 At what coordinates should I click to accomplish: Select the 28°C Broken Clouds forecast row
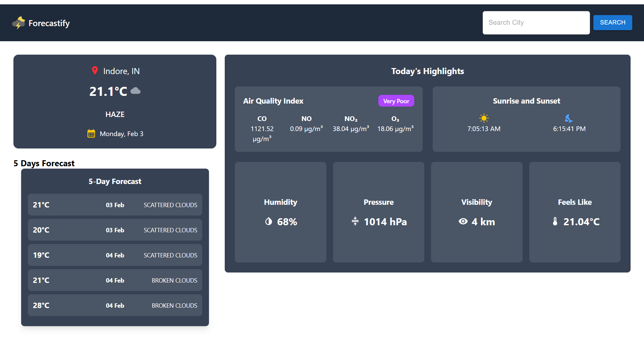115,305
